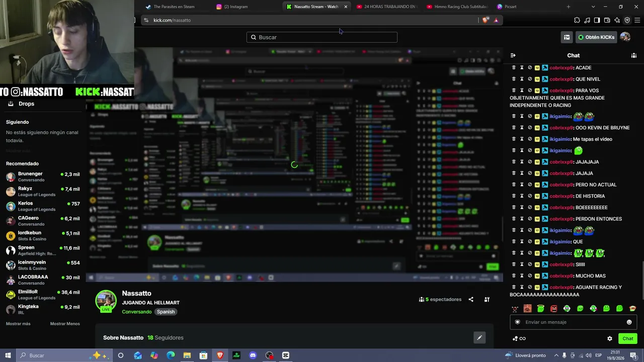This screenshot has height=362, width=644.
Task: Open the browser hamburger menu
Action: [x=637, y=20]
